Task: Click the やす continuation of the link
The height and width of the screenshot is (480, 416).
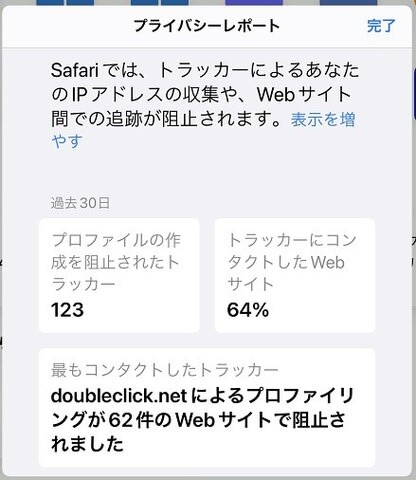Action: coord(67,141)
